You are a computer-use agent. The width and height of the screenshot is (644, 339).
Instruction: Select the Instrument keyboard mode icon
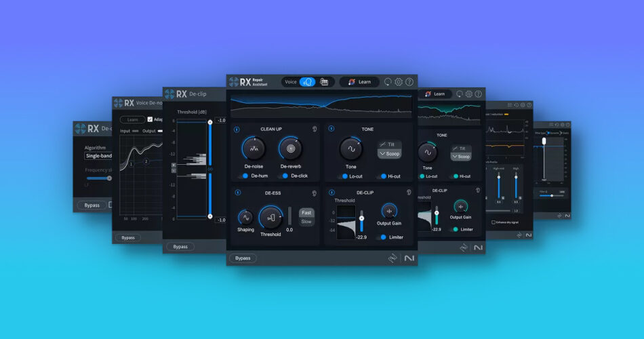325,82
